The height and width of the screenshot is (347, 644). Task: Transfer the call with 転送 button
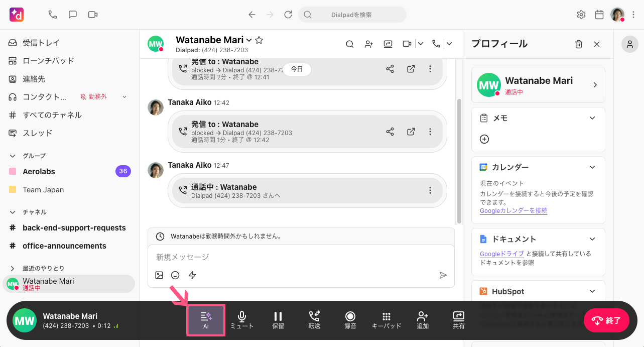[314, 320]
